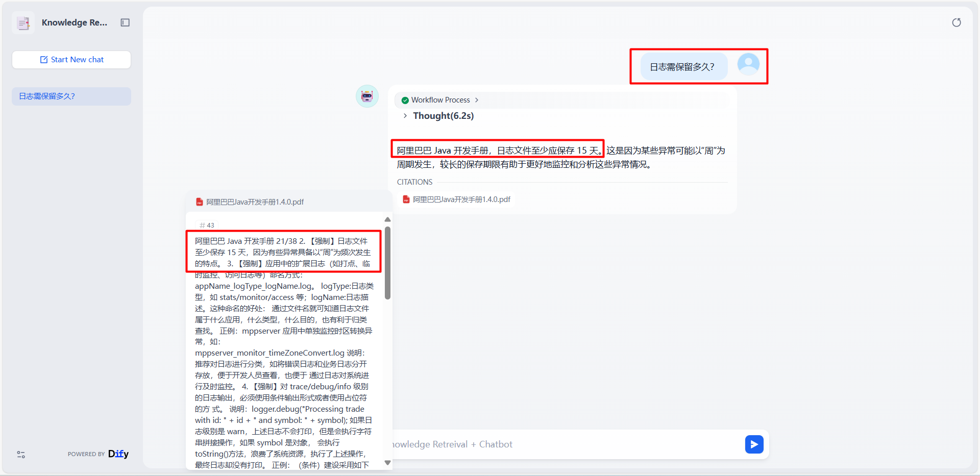Click the PDF icon in CITATIONS

[406, 199]
